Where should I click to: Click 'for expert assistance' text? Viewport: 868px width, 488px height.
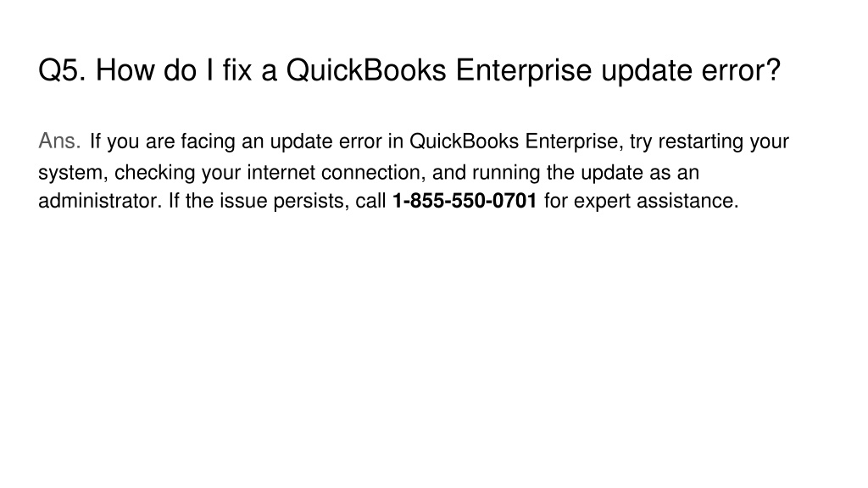(641, 201)
